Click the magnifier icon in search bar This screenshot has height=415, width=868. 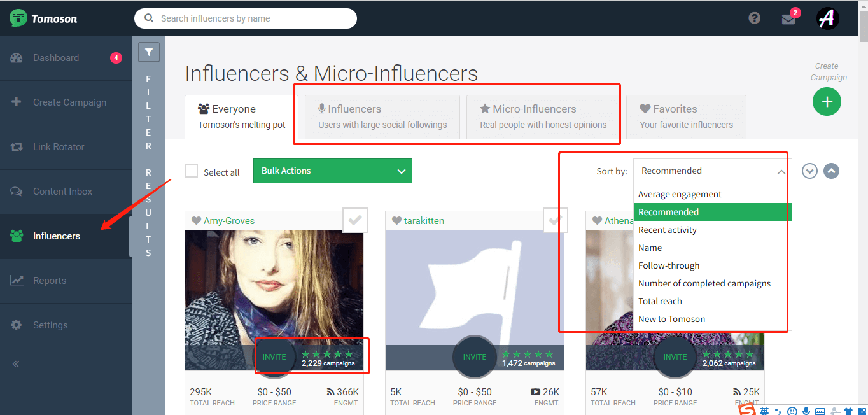coord(149,18)
